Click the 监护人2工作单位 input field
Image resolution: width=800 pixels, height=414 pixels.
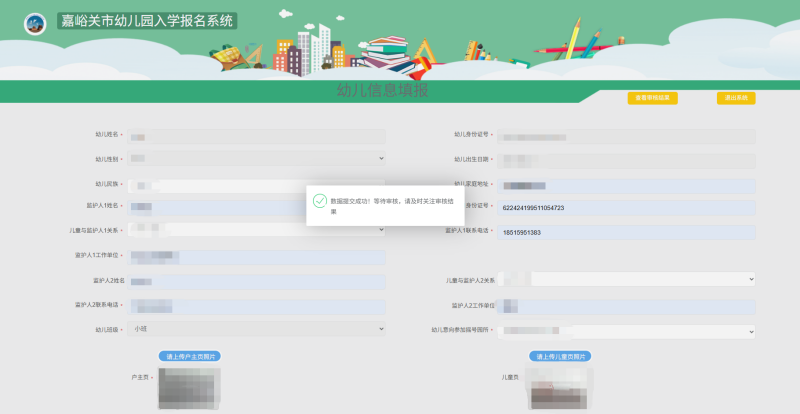click(626, 305)
